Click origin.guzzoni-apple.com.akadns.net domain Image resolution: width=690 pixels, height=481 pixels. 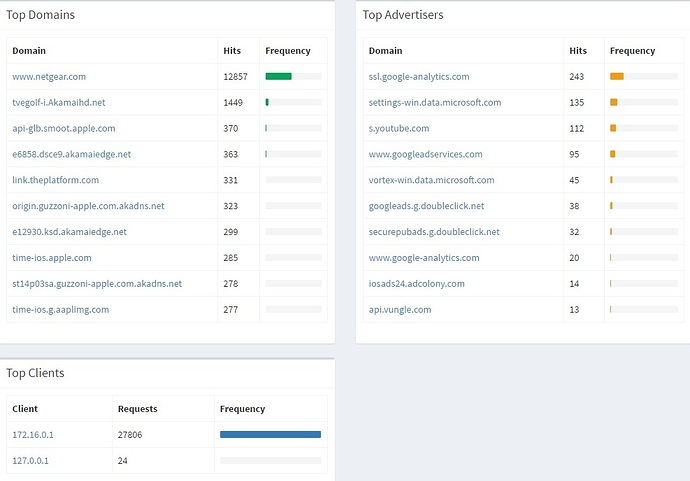point(88,206)
